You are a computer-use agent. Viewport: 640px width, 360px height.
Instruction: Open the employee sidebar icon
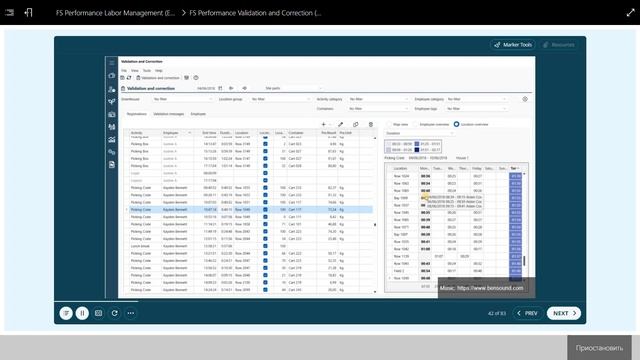tap(111, 89)
